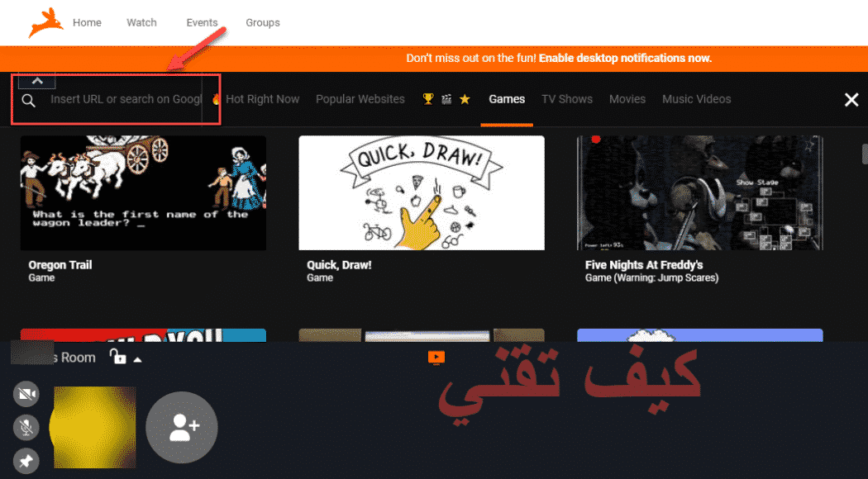Click the Five Nights At Freddy's title

[x=644, y=265]
